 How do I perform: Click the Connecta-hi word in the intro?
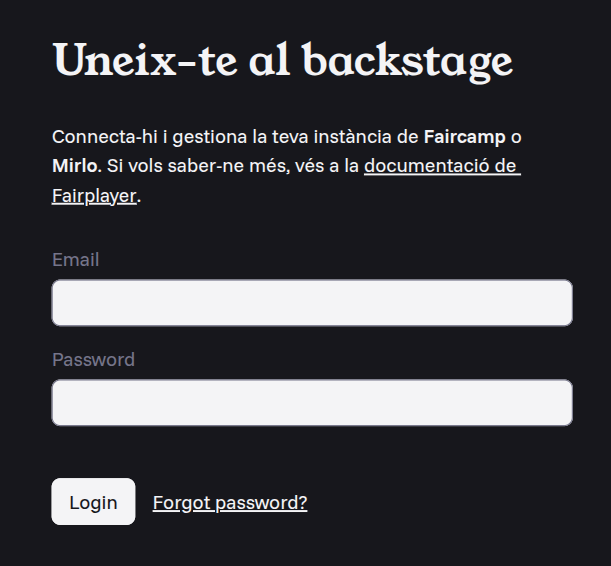(105, 137)
